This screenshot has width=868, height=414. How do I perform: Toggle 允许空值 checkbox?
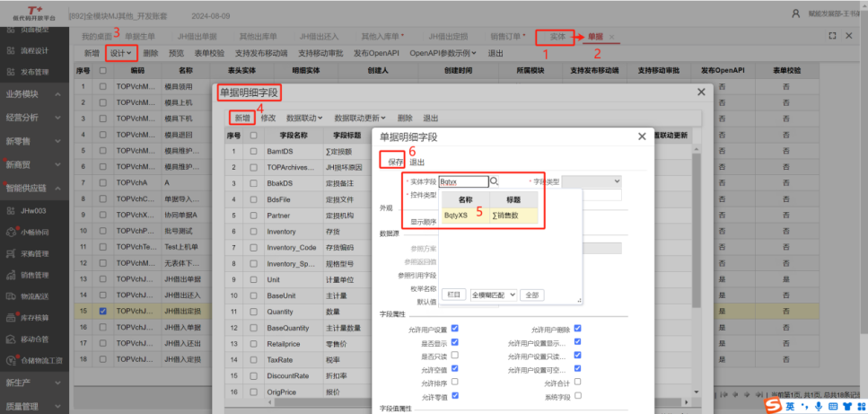coord(454,368)
